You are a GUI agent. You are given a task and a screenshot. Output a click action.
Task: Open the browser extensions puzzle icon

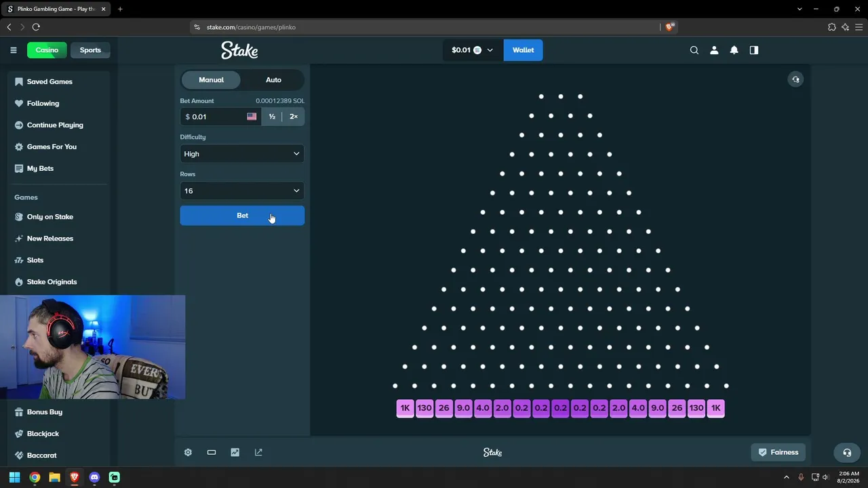(x=832, y=27)
